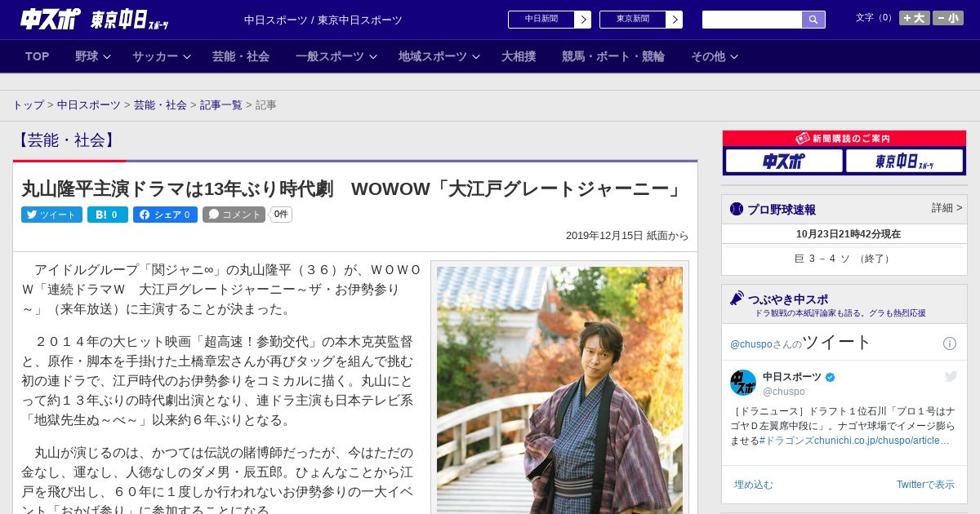Open 芸能・社会 navigation item

[241, 56]
